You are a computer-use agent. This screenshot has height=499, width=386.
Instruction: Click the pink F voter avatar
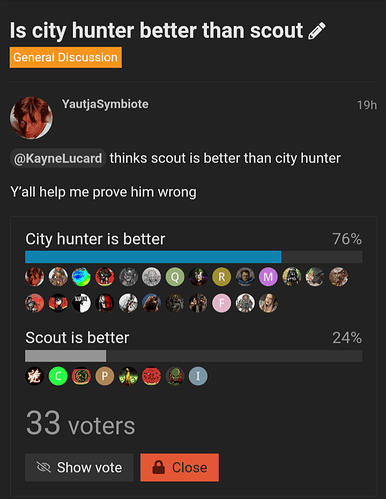222,303
